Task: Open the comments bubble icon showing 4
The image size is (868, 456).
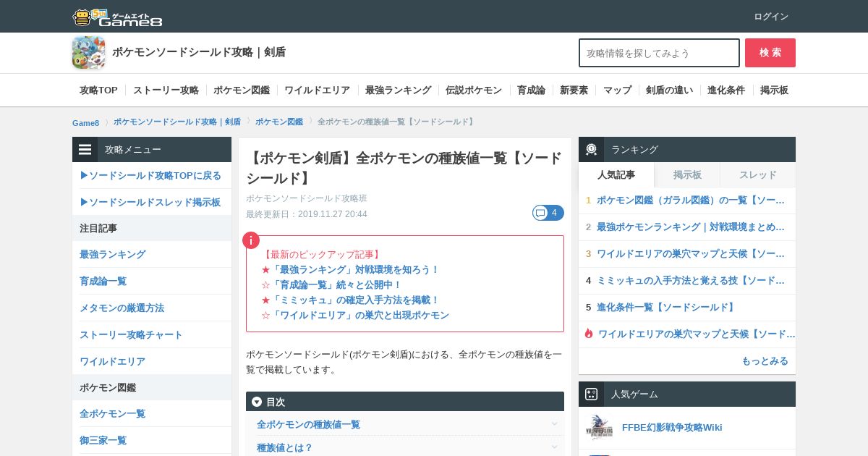Action: (548, 213)
